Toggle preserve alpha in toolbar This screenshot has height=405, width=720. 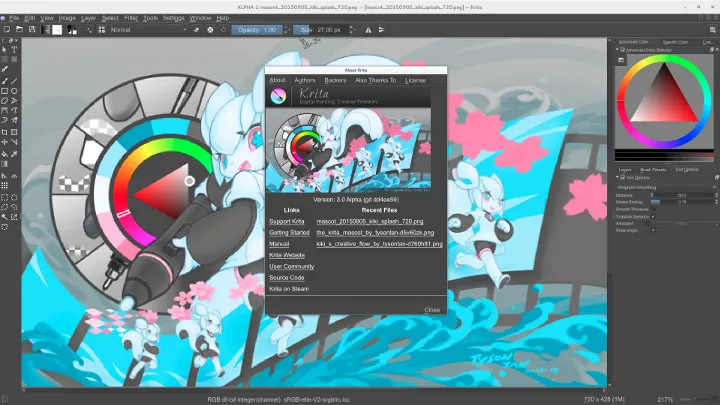(210, 30)
